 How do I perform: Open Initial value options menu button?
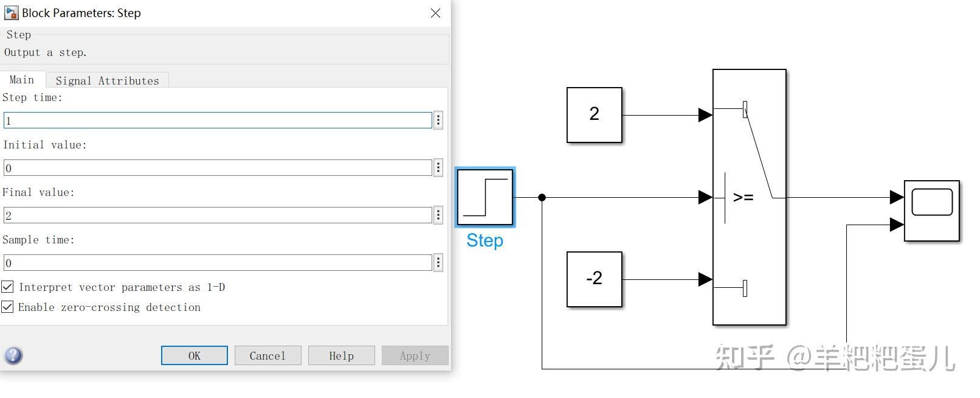click(x=438, y=167)
